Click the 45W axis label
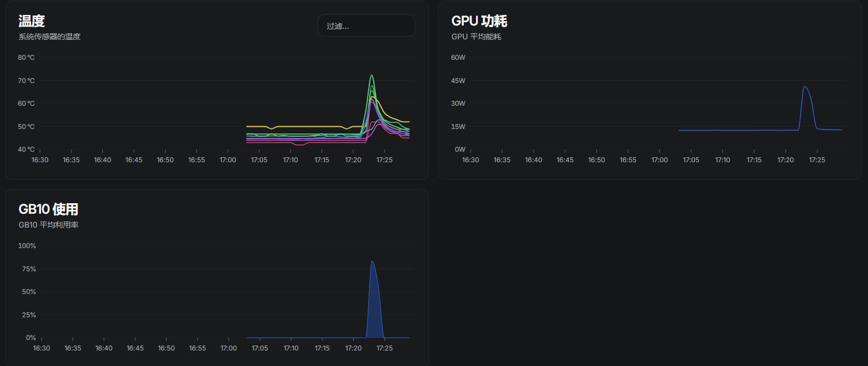The image size is (868, 366). (458, 81)
